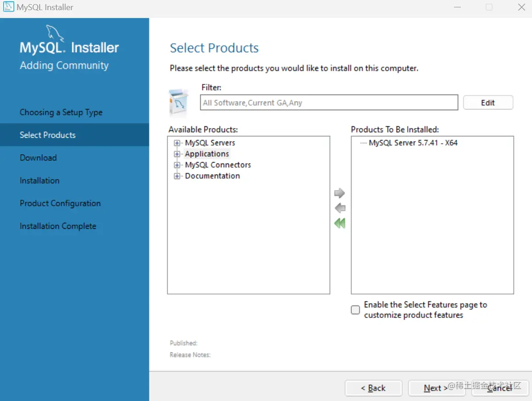Expand the Documentation tree node
532x401 pixels.
pyautogui.click(x=177, y=176)
